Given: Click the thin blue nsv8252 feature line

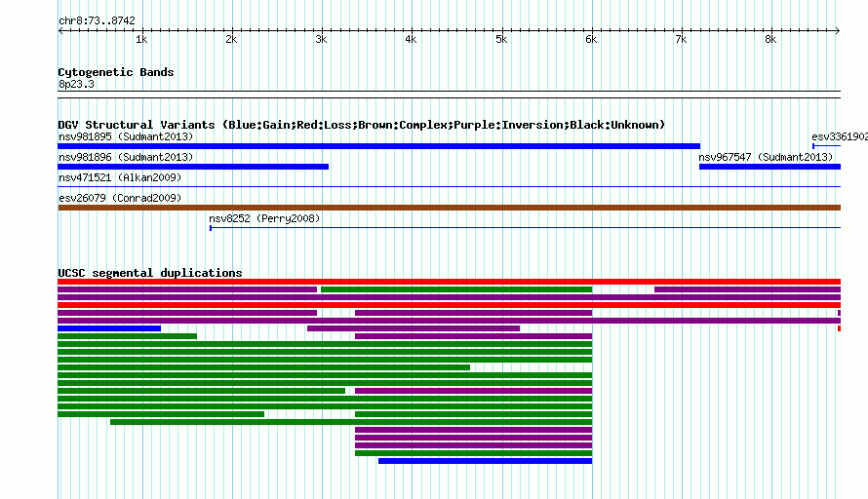Looking at the screenshot, I should (525, 228).
